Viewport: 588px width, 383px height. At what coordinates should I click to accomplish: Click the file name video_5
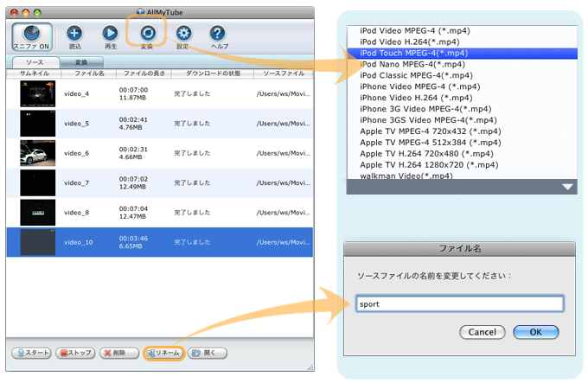coord(76,124)
